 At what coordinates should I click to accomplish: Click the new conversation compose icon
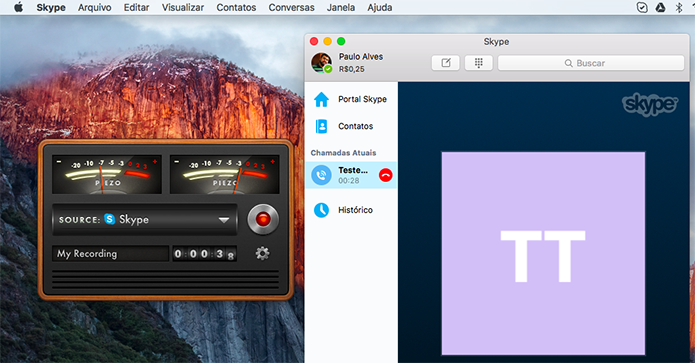point(446,63)
